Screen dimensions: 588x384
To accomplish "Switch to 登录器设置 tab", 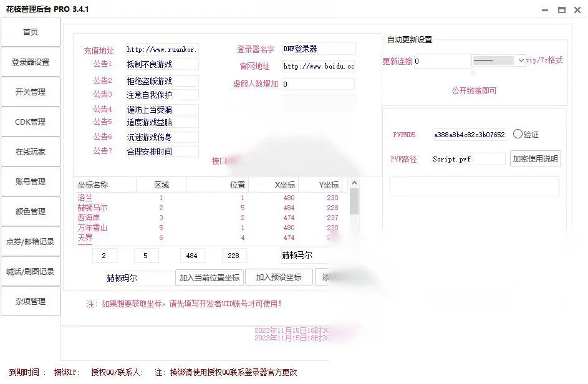I will tap(31, 62).
